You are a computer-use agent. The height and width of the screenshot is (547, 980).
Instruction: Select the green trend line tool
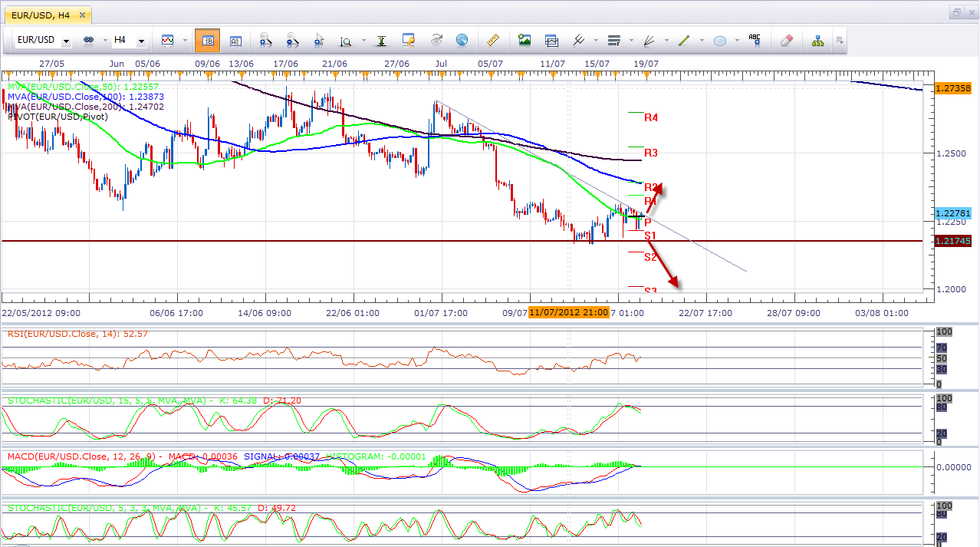(685, 40)
